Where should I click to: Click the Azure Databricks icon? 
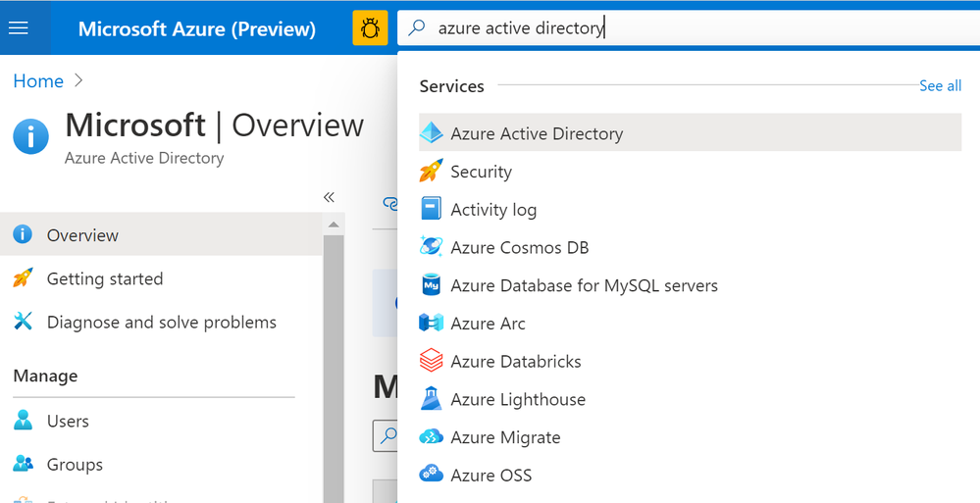(431, 362)
